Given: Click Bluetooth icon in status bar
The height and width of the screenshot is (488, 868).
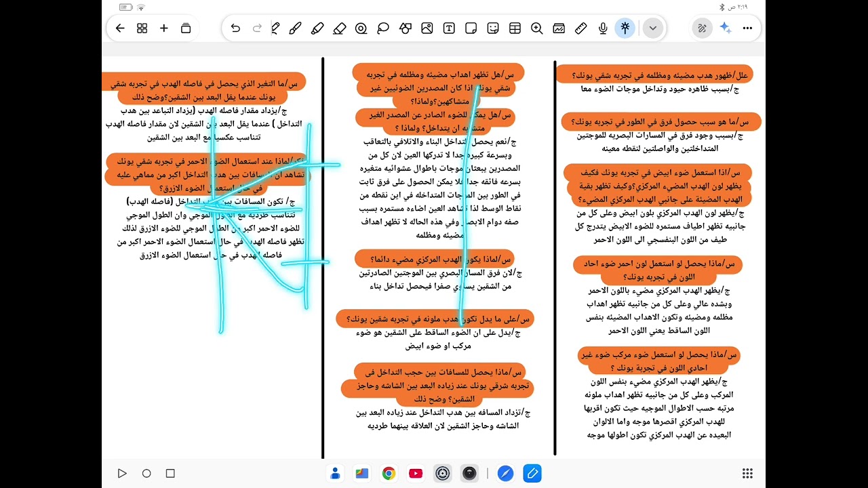Looking at the screenshot, I should pos(722,7).
